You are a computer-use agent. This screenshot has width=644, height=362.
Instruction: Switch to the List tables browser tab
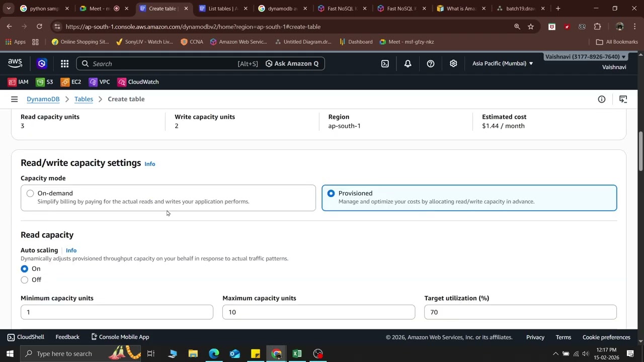(223, 9)
